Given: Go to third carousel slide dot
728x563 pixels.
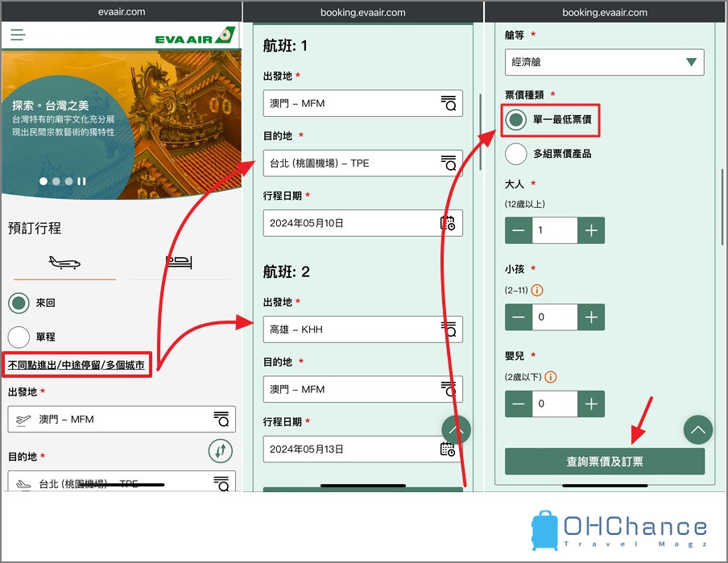Looking at the screenshot, I should 68,181.
